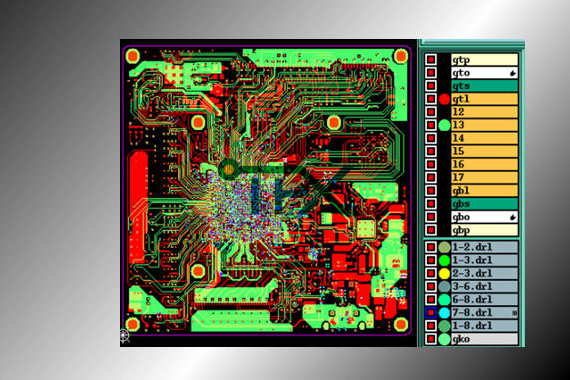Toggle the gbp layer checkbox
This screenshot has width=570, height=380.
coord(431,230)
